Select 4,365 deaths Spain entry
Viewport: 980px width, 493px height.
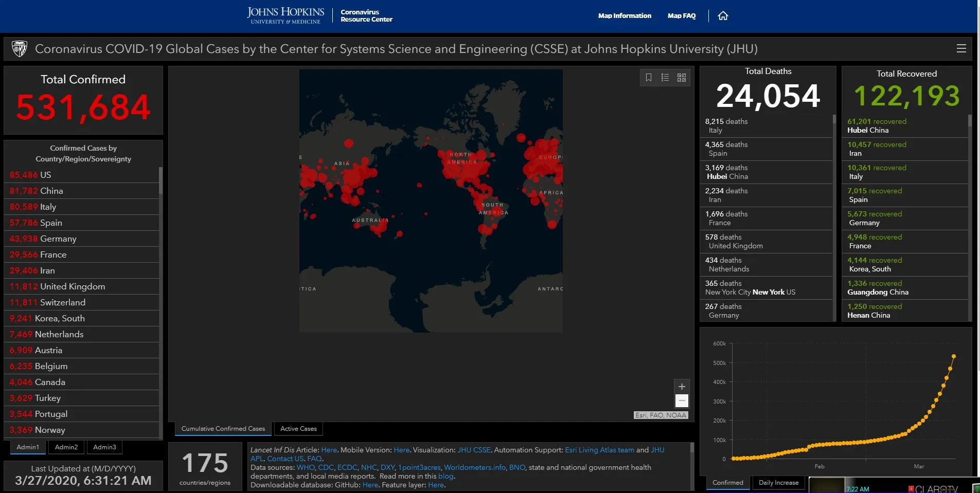pos(767,149)
